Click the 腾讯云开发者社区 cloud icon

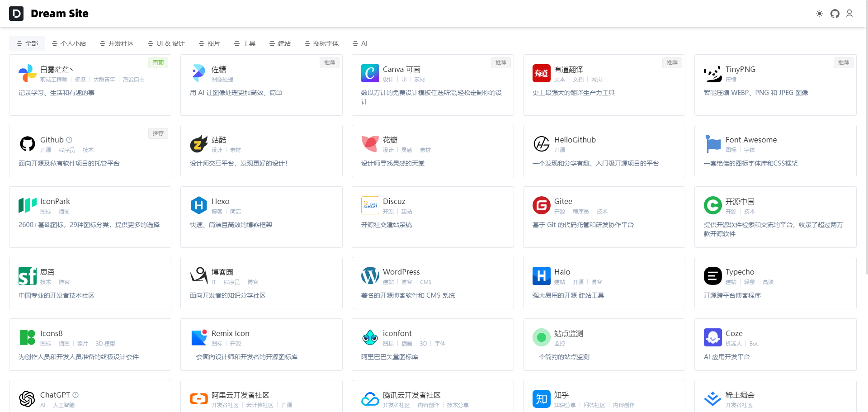[370, 399]
